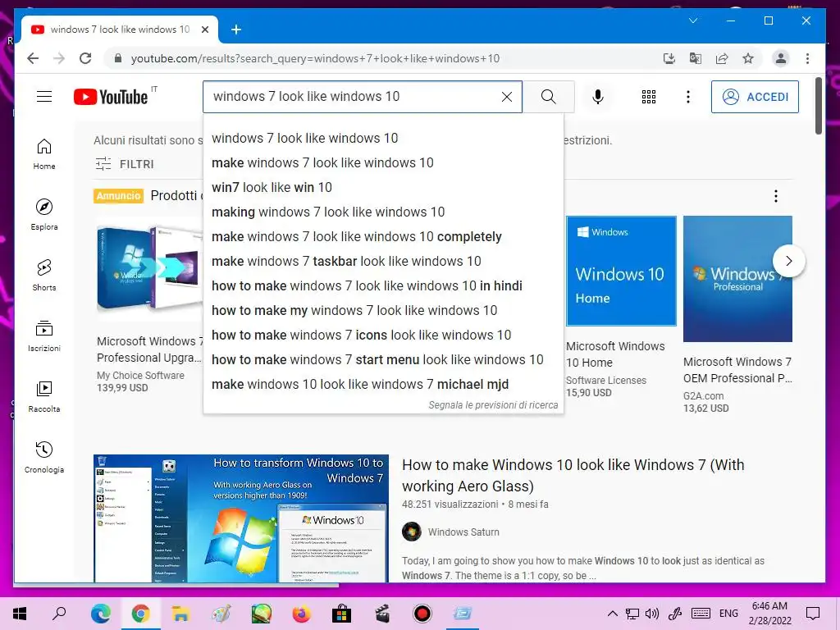Viewport: 840px width, 630px height.
Task: Go back with the browser back arrow
Action: pyautogui.click(x=33, y=58)
